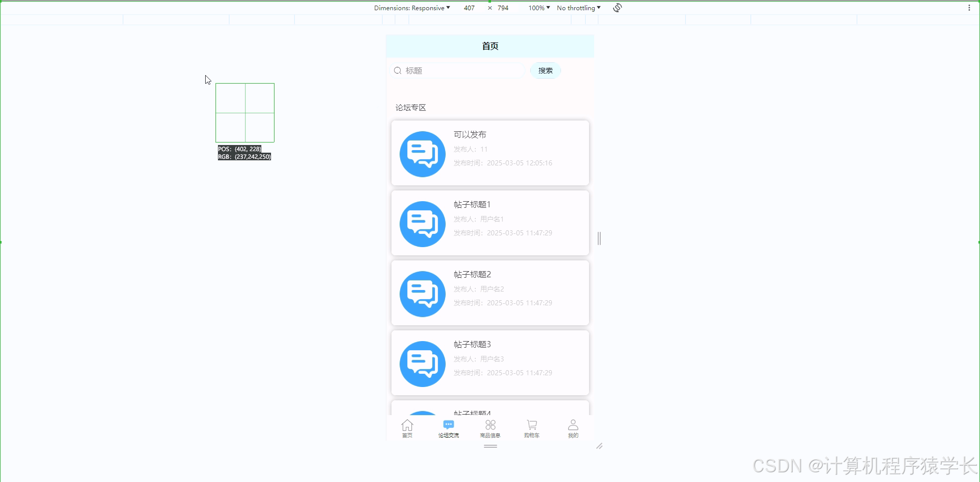Click the magnifier icon in search bar
The height and width of the screenshot is (482, 980).
tap(398, 70)
